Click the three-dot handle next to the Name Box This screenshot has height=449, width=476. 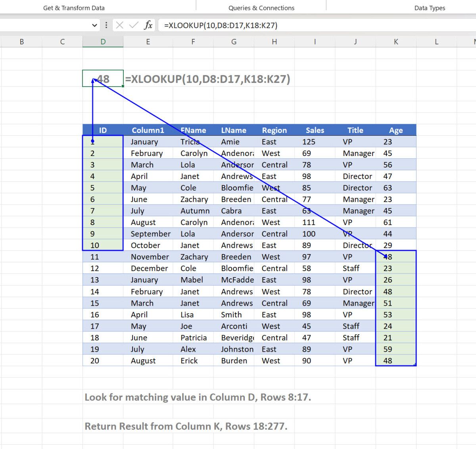[106, 25]
